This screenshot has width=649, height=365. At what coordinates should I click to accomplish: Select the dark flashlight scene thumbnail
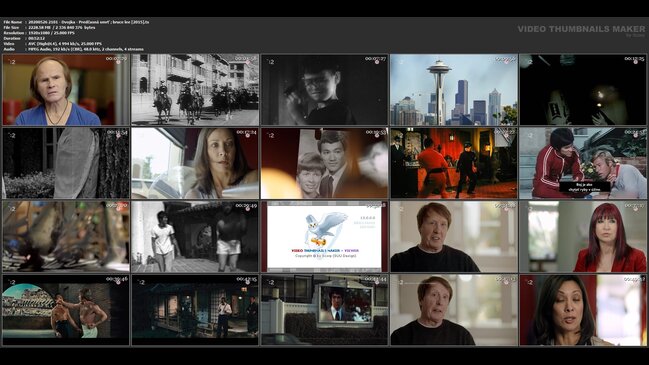[x=583, y=90]
